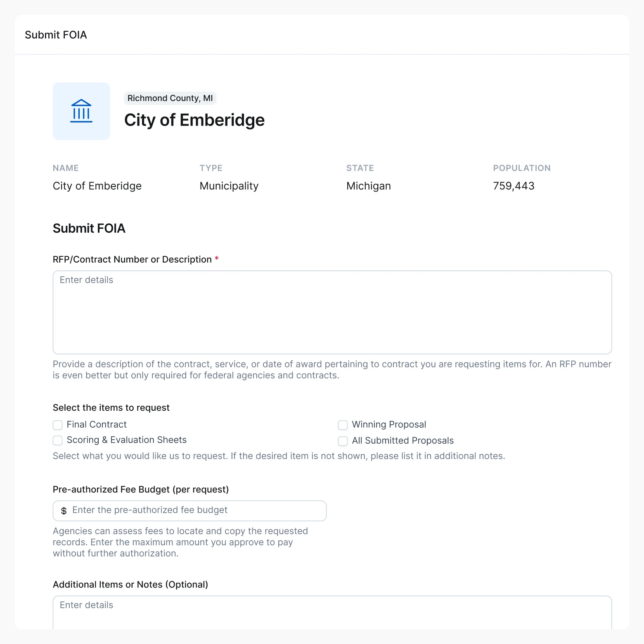
Task: Click the Select the items to request label
Action: 111,407
